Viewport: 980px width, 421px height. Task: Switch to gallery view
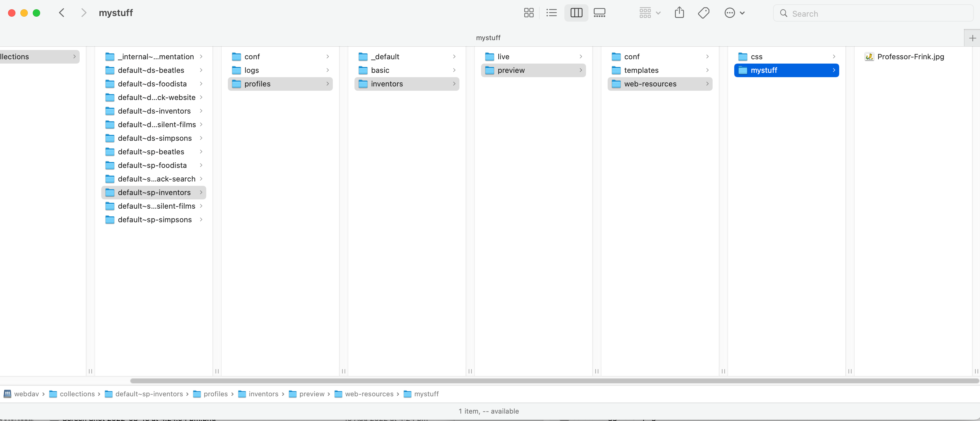[x=600, y=13]
